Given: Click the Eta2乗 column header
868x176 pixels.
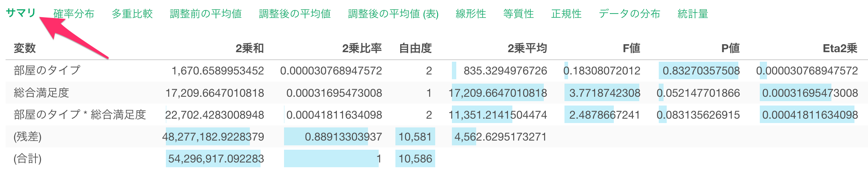Looking at the screenshot, I should 840,49.
